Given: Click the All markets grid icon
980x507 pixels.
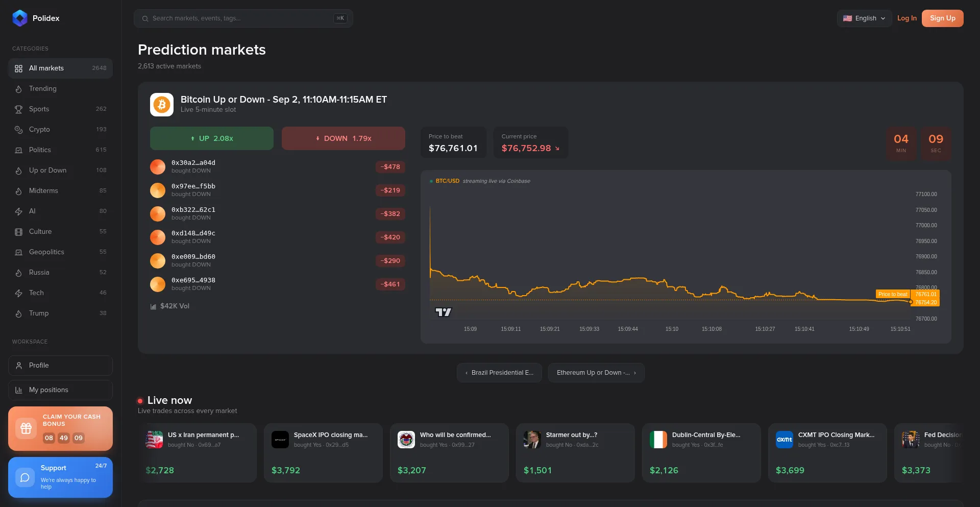Looking at the screenshot, I should [x=19, y=68].
